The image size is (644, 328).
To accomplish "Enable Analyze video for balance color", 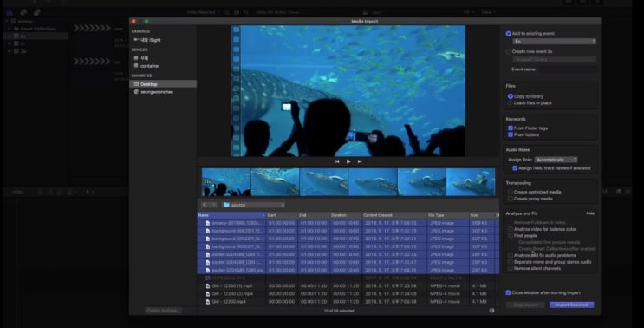I will point(511,229).
